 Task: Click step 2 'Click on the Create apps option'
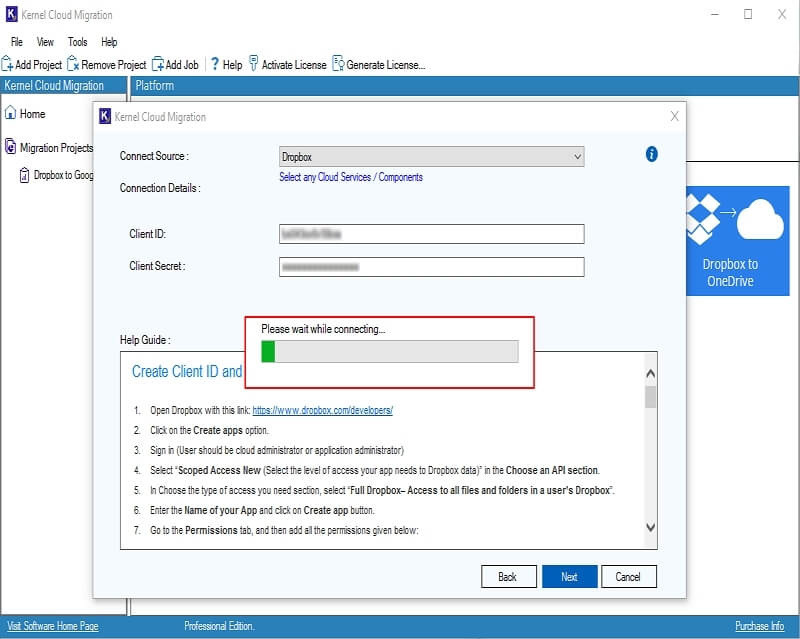[209, 430]
